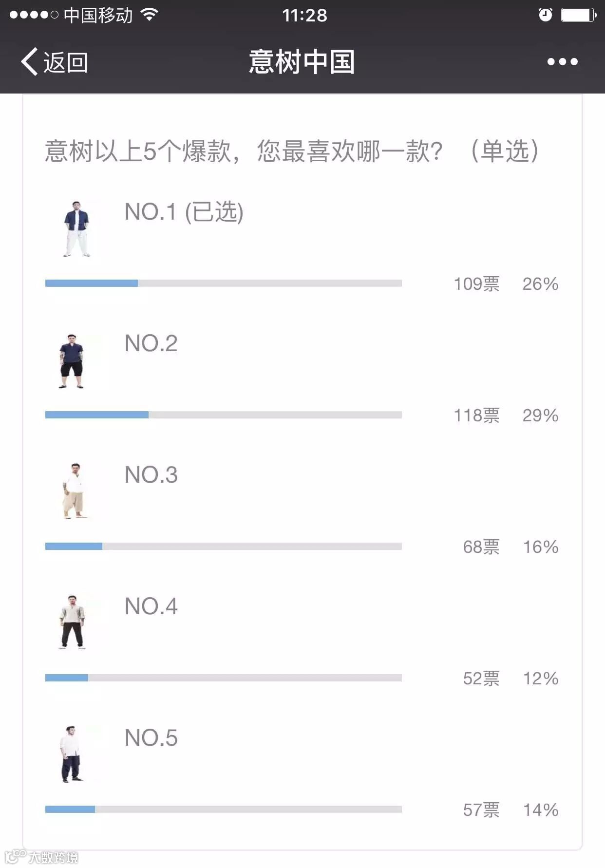The height and width of the screenshot is (868, 605).
Task: View the NO.5 outfit model photo
Action: click(71, 754)
